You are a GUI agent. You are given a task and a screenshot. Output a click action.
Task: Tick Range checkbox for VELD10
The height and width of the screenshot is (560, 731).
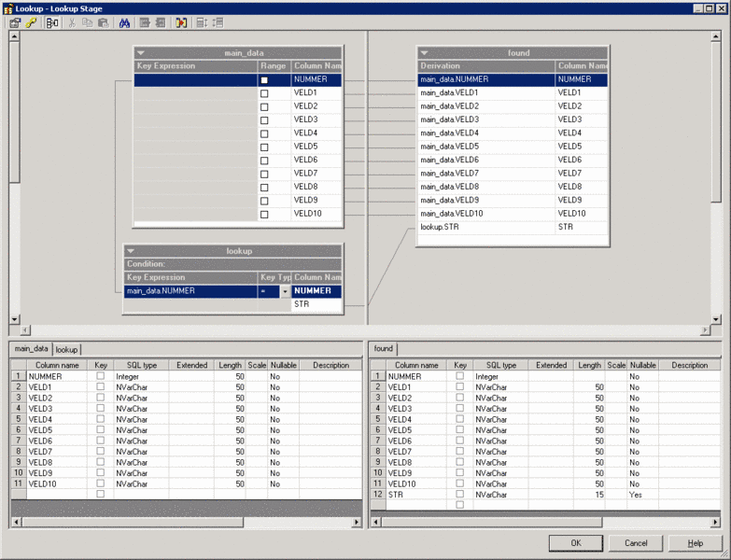tap(264, 215)
